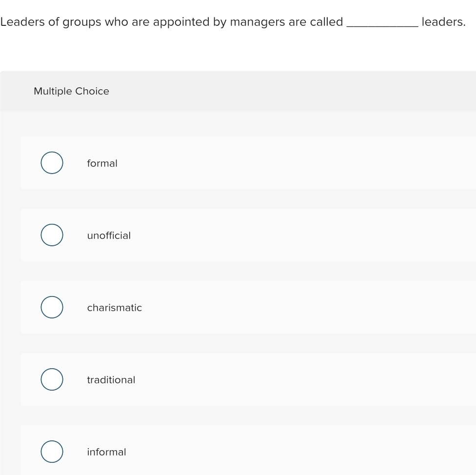This screenshot has height=475, width=476.
Task: Click the "charismatic" answer text
Action: pos(114,308)
